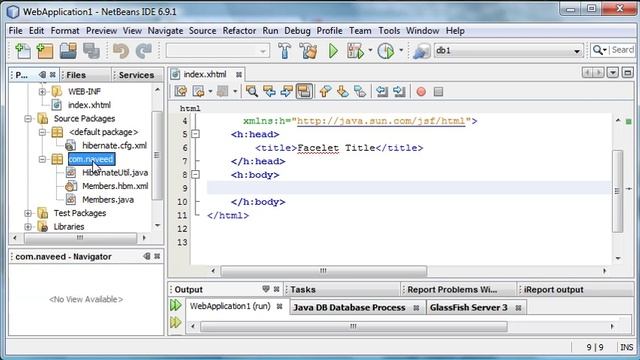Click the New File toolbar icon
Screen dimensions: 640x360
tap(23, 51)
